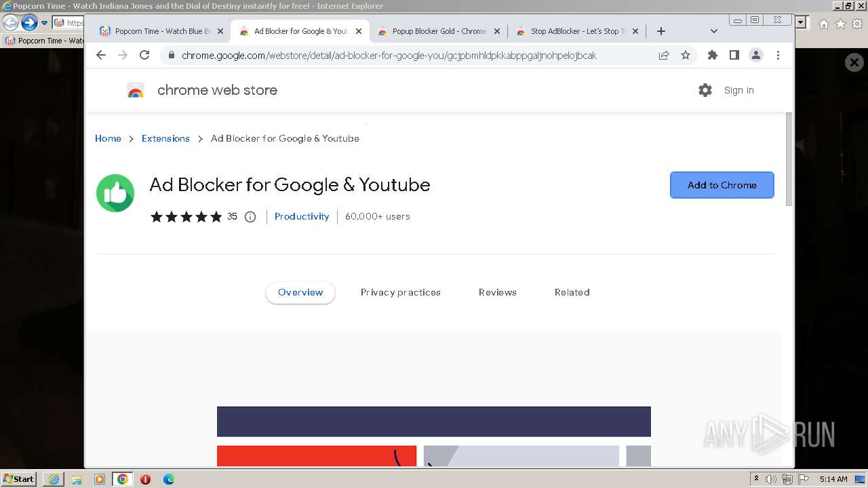Screen dimensions: 868x488
Task: Go to Home breadcrumb link
Action: click(x=108, y=138)
